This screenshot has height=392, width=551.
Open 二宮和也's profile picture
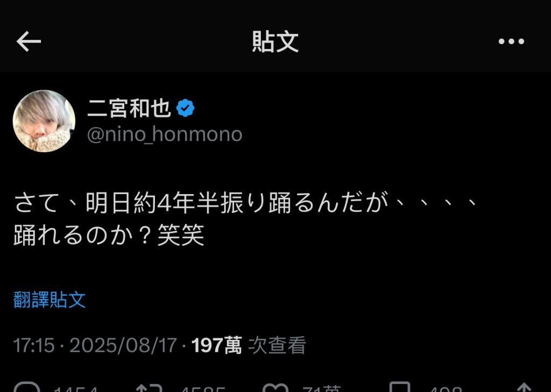pos(44,121)
